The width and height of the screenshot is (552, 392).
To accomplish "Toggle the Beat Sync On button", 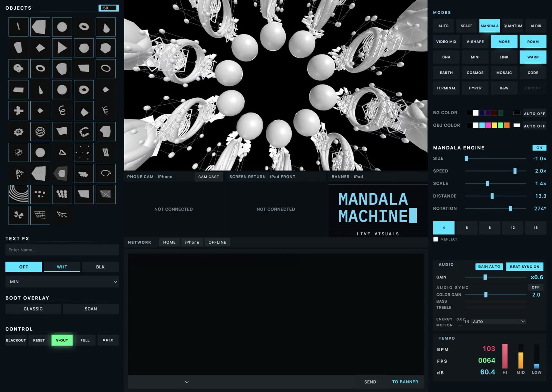I will coord(525,267).
